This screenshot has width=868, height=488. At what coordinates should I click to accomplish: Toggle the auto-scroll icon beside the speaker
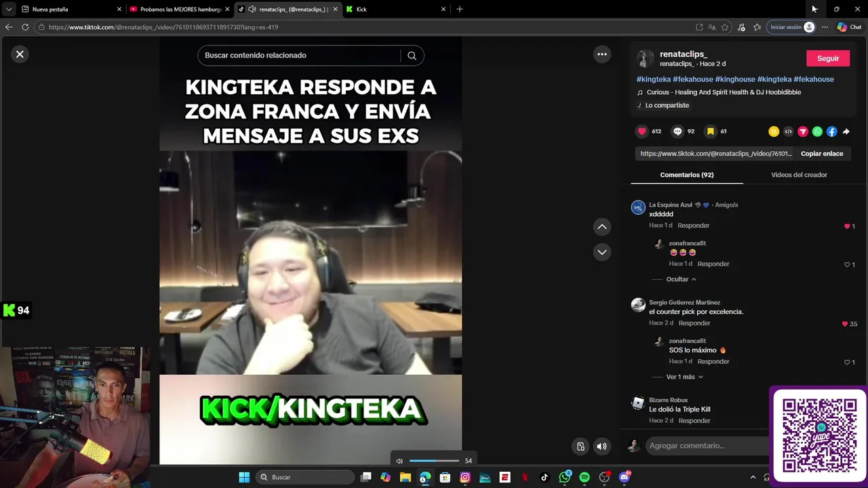(x=580, y=446)
